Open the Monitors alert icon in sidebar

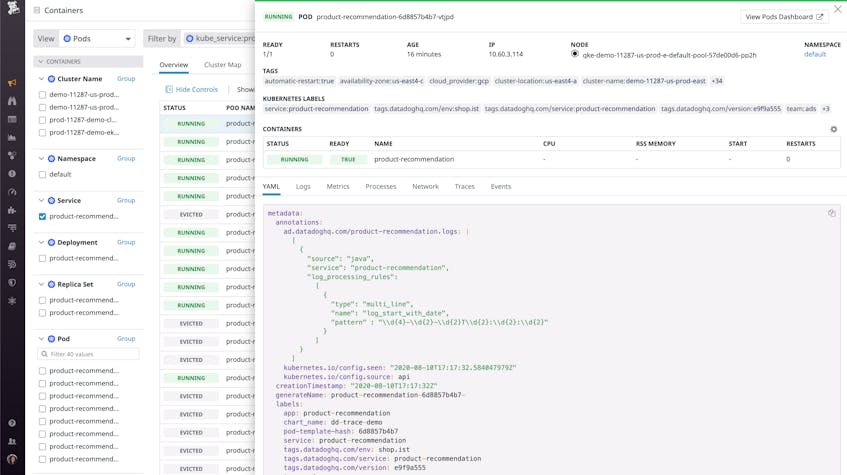pyautogui.click(x=12, y=174)
